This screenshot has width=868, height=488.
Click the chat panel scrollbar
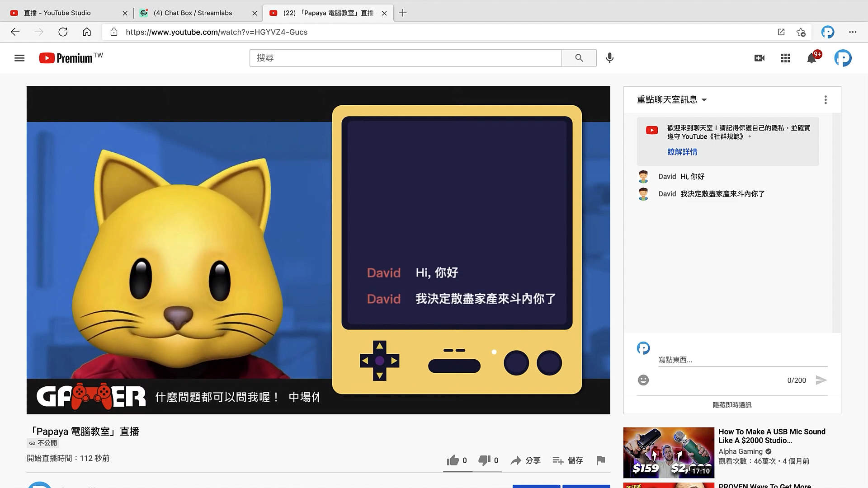[836, 221]
